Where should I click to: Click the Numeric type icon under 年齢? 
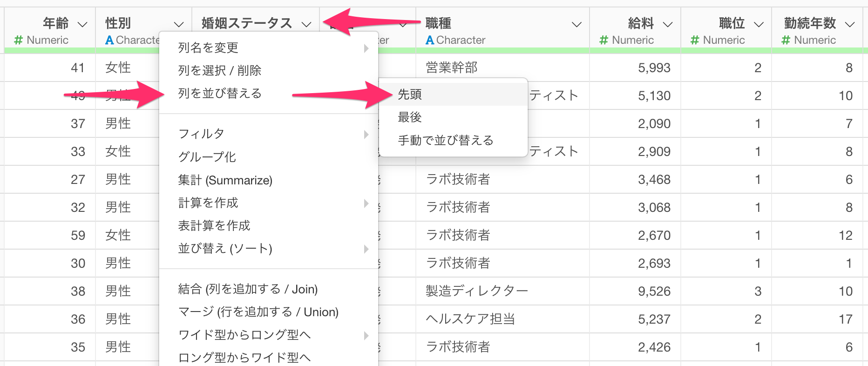point(18,40)
